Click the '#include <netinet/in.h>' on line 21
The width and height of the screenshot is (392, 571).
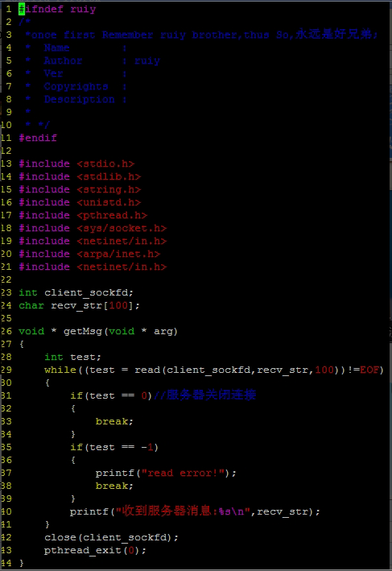coord(93,267)
